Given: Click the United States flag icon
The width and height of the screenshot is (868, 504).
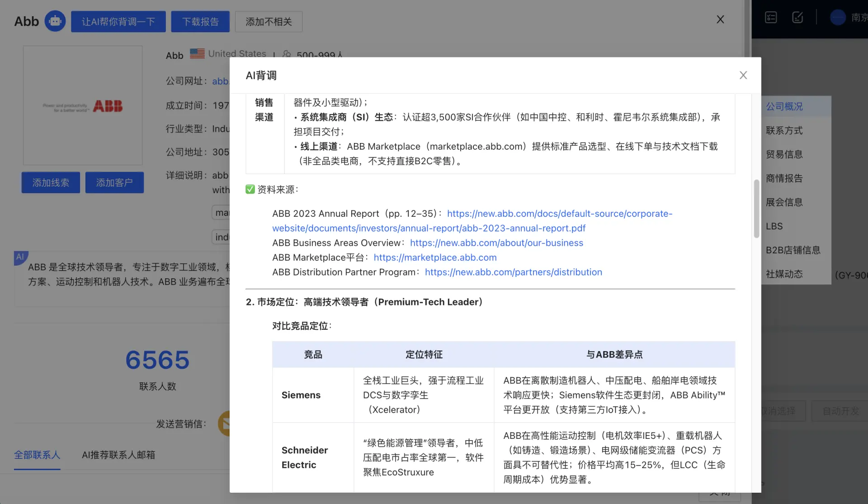Looking at the screenshot, I should tap(197, 53).
